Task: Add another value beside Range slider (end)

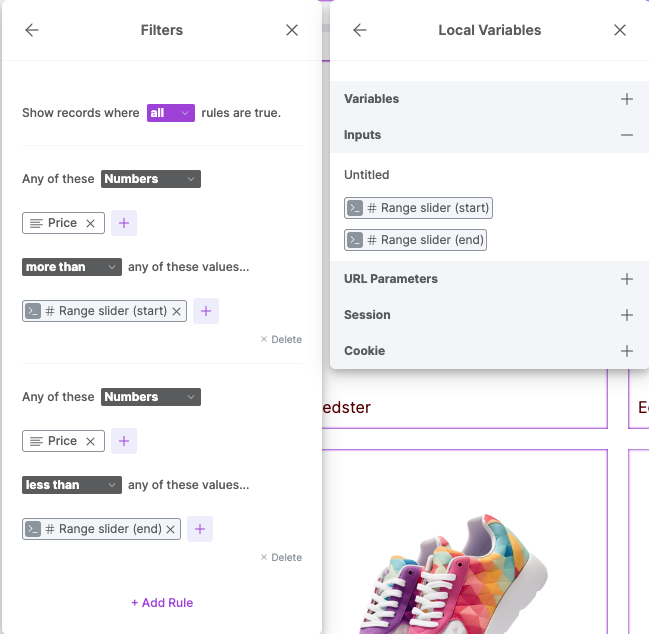Action: (200, 529)
